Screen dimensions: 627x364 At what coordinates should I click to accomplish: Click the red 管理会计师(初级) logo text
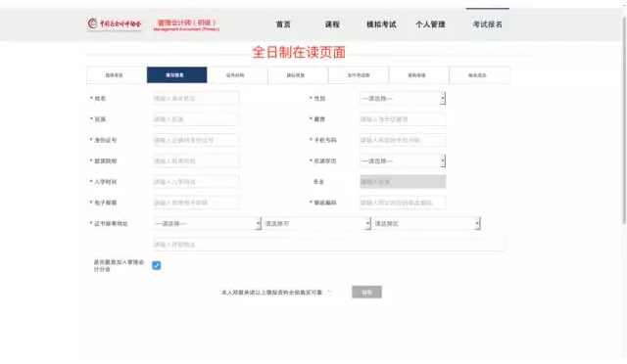[x=186, y=24]
